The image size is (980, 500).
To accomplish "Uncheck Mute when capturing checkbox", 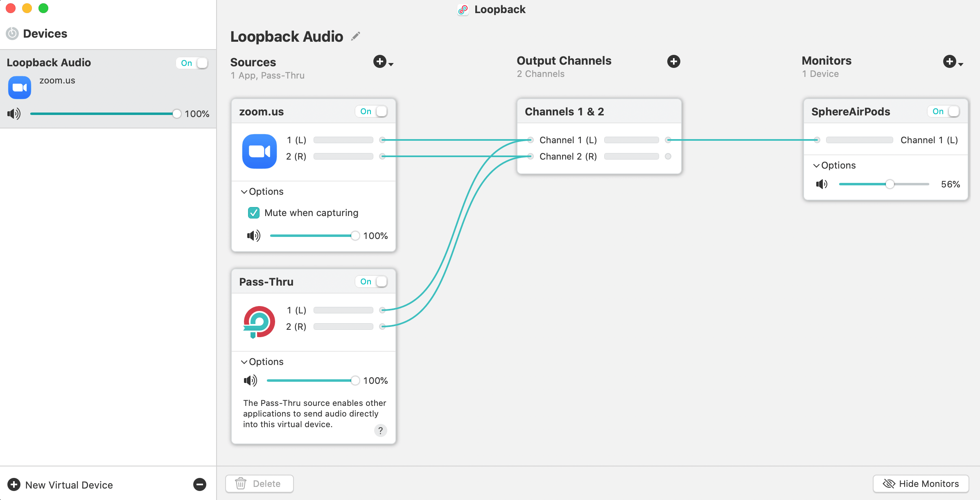I will [x=254, y=213].
